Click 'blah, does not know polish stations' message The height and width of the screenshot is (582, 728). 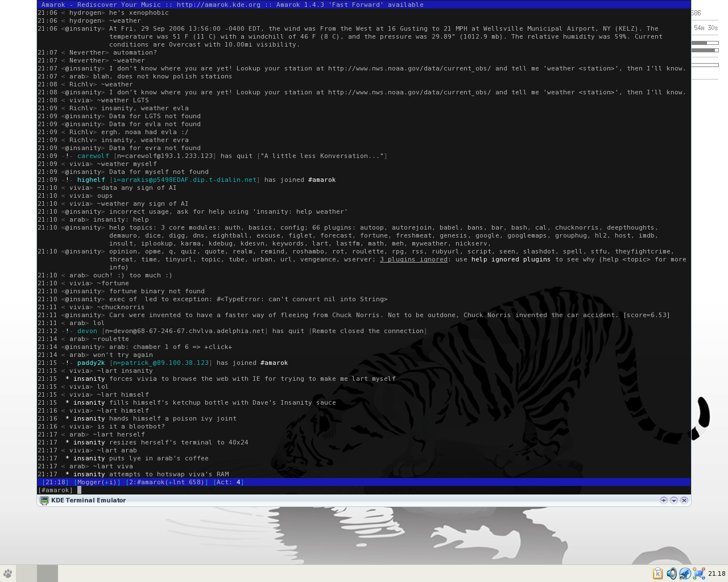click(x=163, y=76)
